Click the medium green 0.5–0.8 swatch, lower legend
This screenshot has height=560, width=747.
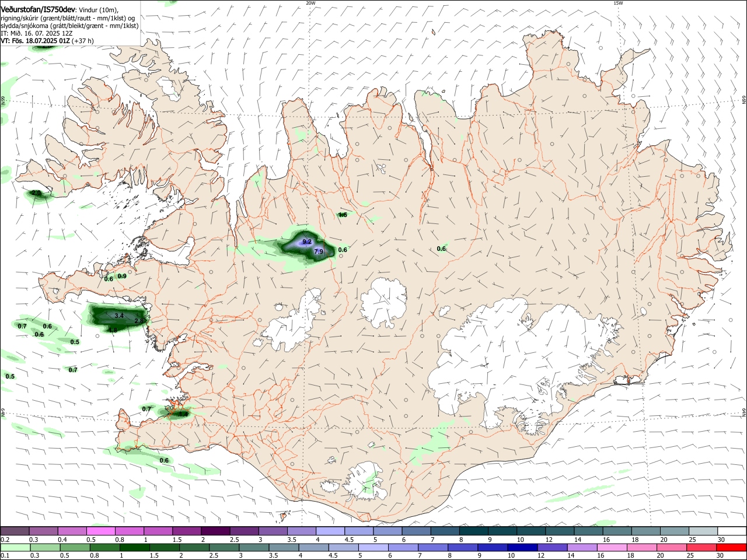[75, 547]
